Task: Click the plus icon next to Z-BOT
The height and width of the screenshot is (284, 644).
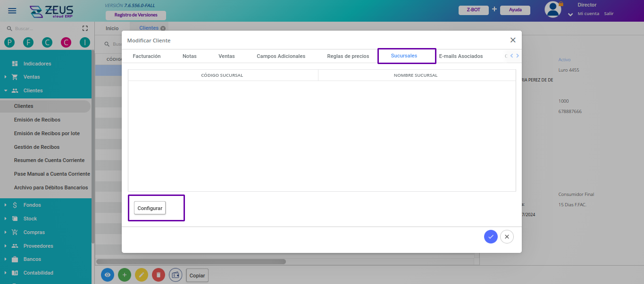Action: pos(494,9)
